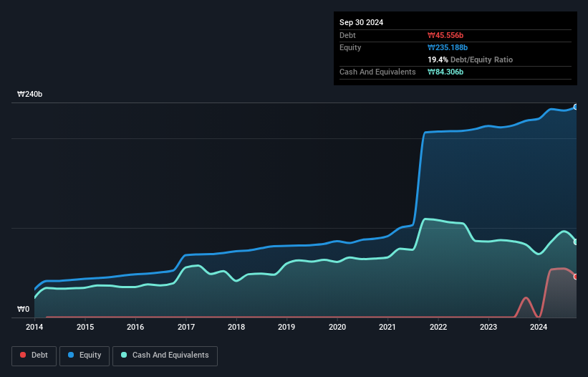The height and width of the screenshot is (377, 588).
Task: Click the Sep 30 2024 tooltip date
Action: coord(361,22)
